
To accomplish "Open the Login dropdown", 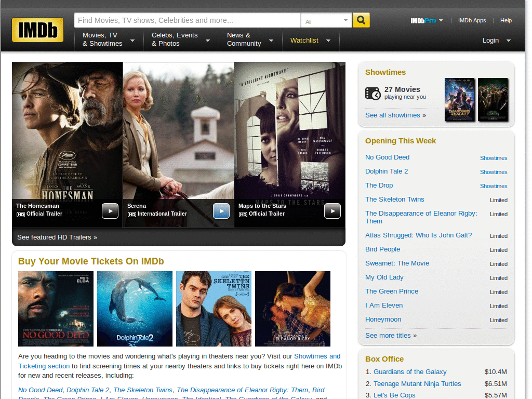I will pyautogui.click(x=497, y=41).
